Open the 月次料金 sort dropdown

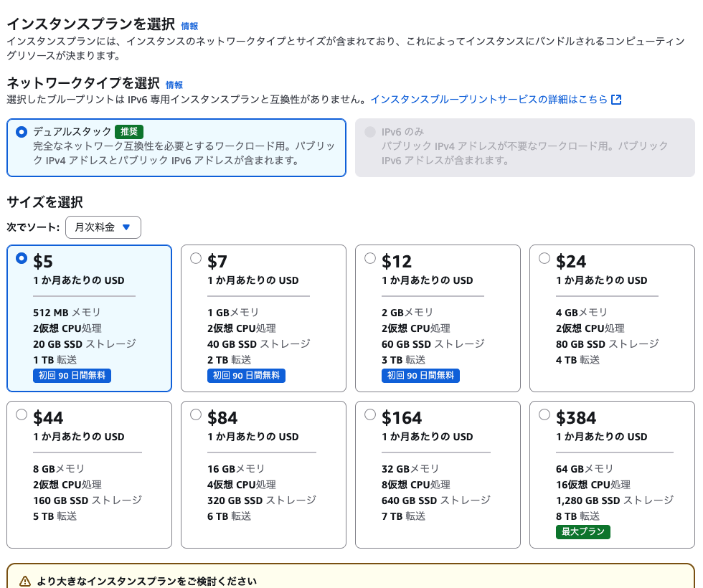103,227
